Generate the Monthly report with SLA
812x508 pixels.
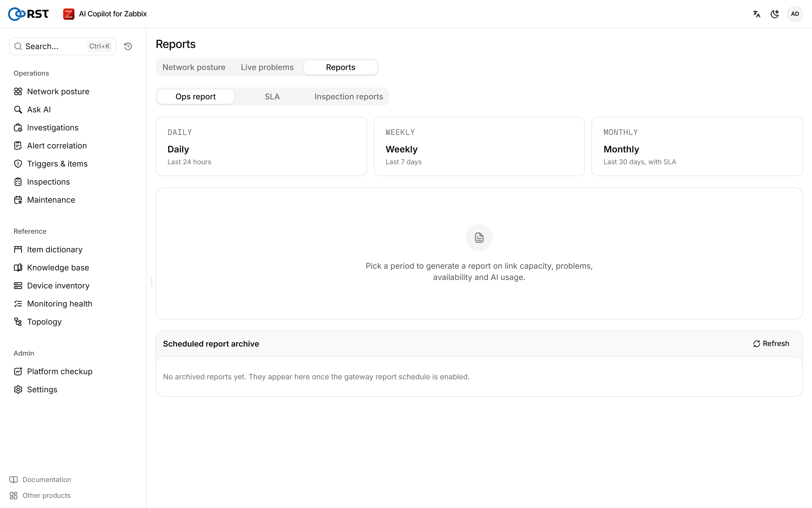(697, 146)
